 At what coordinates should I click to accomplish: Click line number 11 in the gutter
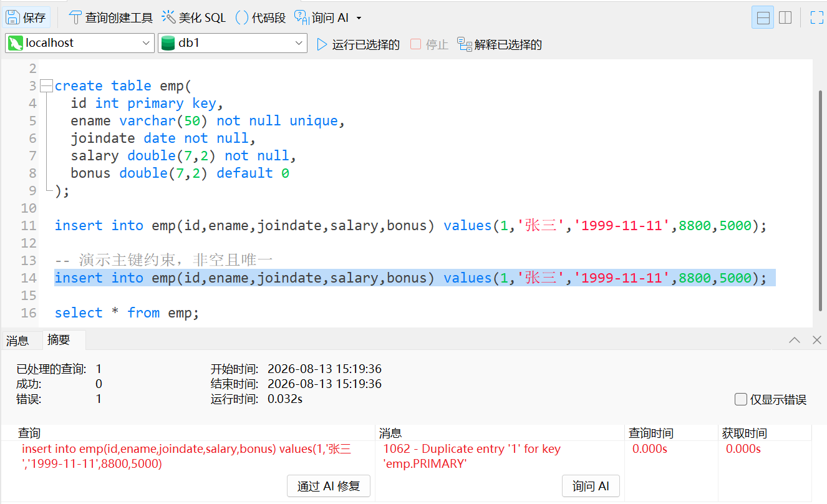pyautogui.click(x=29, y=226)
